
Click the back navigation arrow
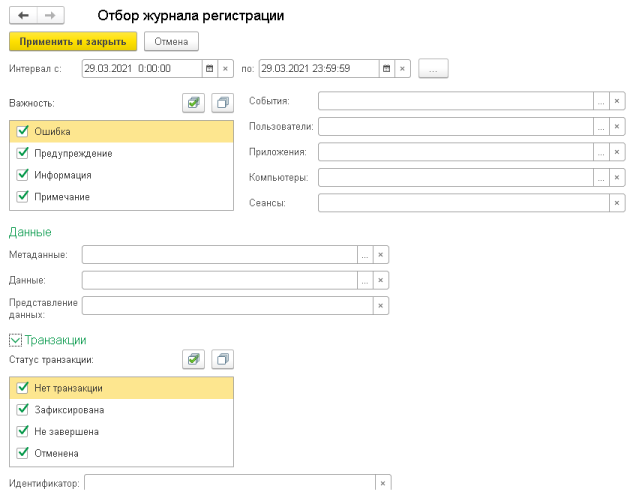(x=23, y=15)
